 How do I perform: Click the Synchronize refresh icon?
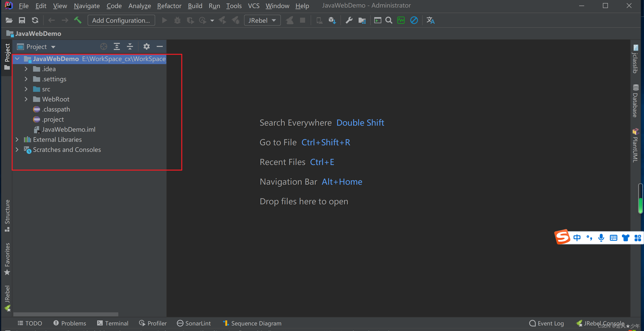[x=35, y=20]
